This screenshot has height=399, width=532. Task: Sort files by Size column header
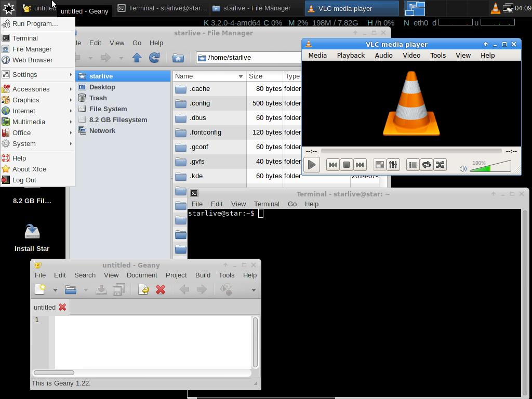(x=264, y=76)
